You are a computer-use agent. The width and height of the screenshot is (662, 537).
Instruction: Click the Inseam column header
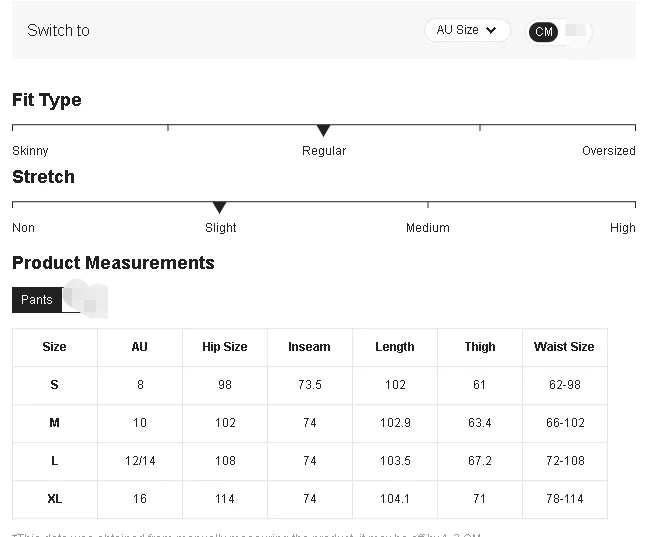[309, 347]
